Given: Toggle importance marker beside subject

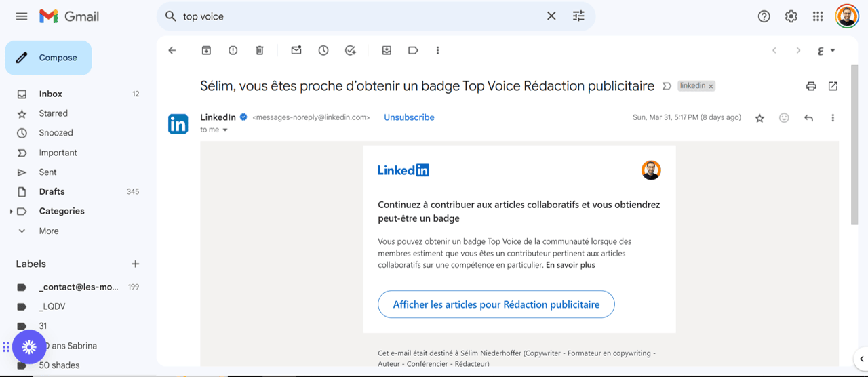Looking at the screenshot, I should click(667, 86).
